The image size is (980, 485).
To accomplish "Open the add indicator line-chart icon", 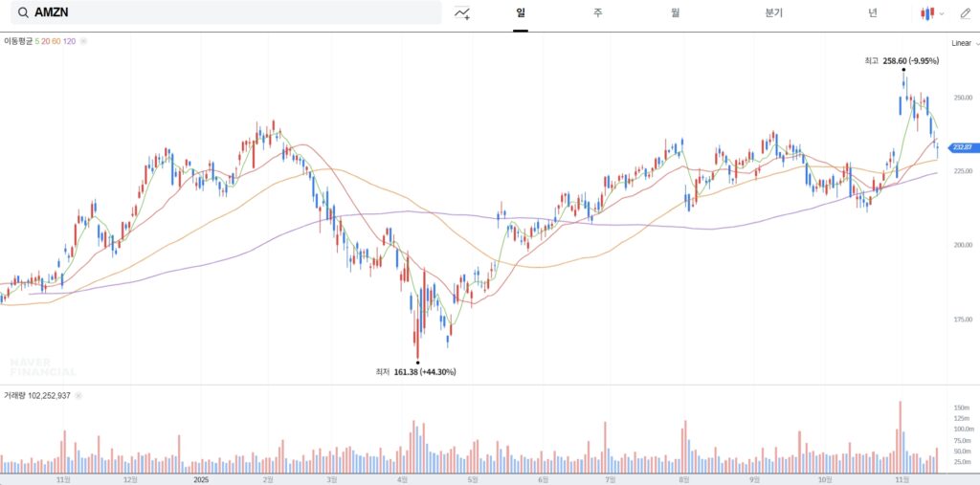I will (462, 13).
